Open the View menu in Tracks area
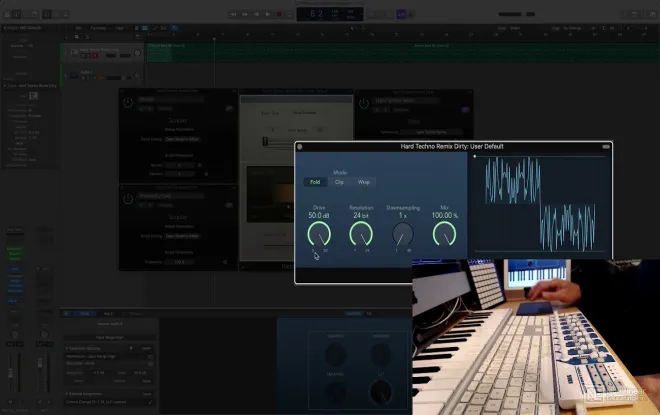The height and width of the screenshot is (415, 660). (120, 28)
